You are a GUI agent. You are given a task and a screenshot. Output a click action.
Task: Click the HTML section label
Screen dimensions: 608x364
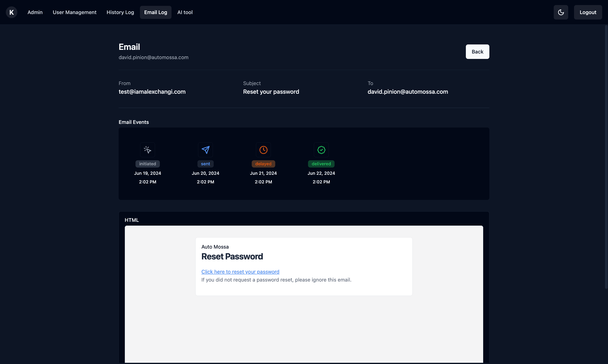[x=132, y=220]
